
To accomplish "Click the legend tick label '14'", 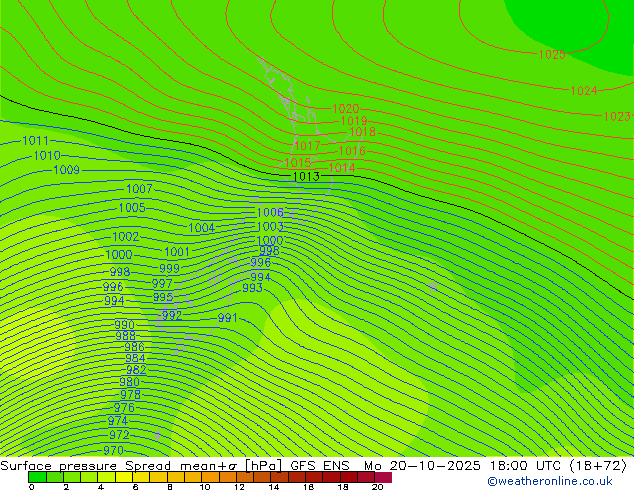I will (274, 487).
